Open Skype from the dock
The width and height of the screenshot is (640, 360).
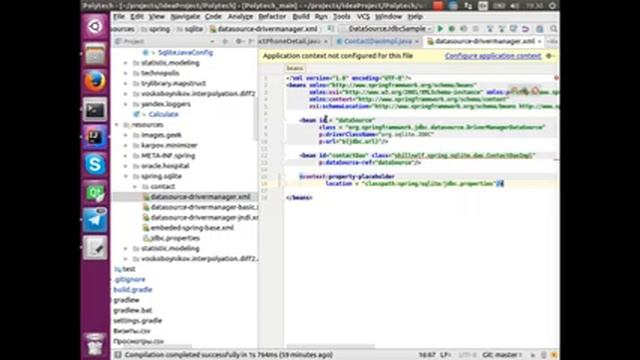pyautogui.click(x=95, y=164)
